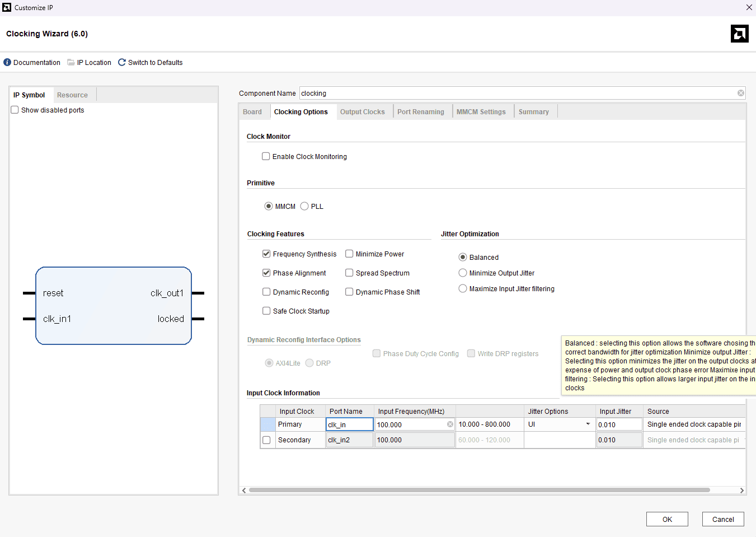Open the primary Jitter Options dropdown
The height and width of the screenshot is (537, 756).
point(588,424)
